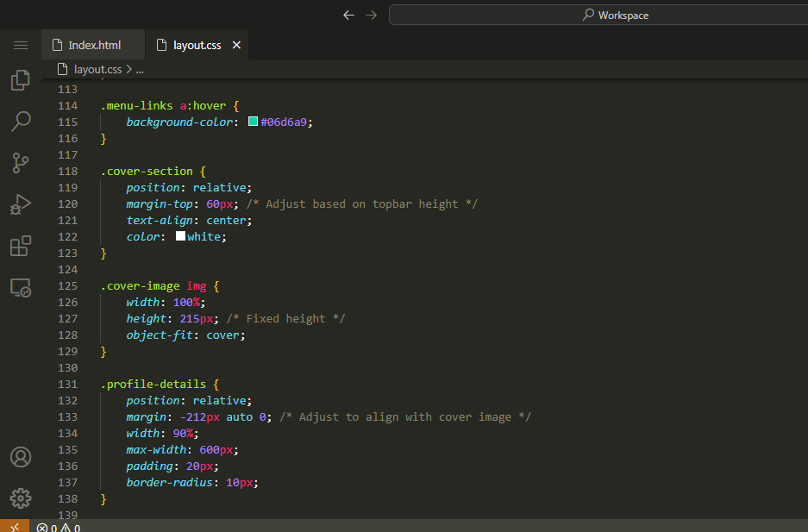808x532 pixels.
Task: Click the width 100% value
Action: pyautogui.click(x=186, y=303)
